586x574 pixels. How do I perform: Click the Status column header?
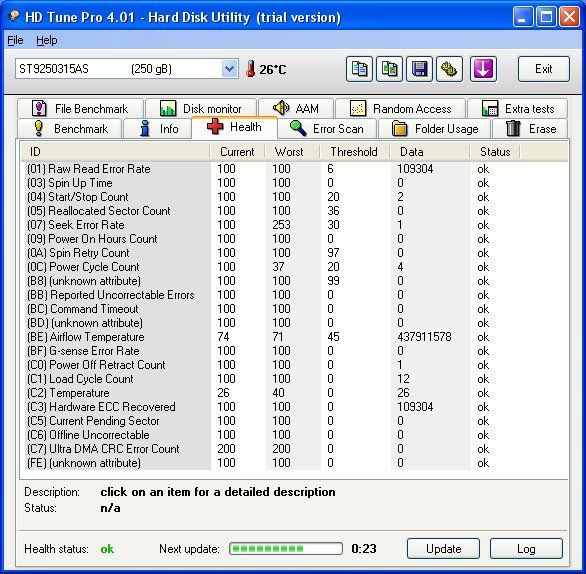tap(494, 152)
